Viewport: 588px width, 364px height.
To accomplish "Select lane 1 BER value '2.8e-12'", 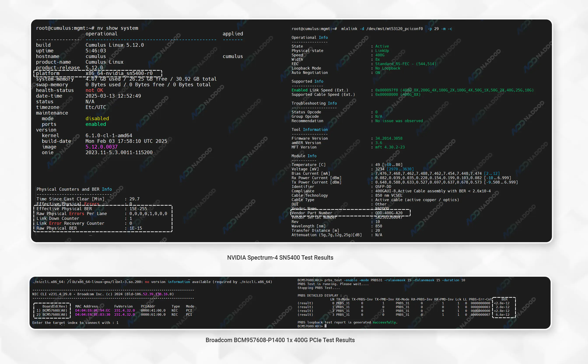I will tap(502, 307).
